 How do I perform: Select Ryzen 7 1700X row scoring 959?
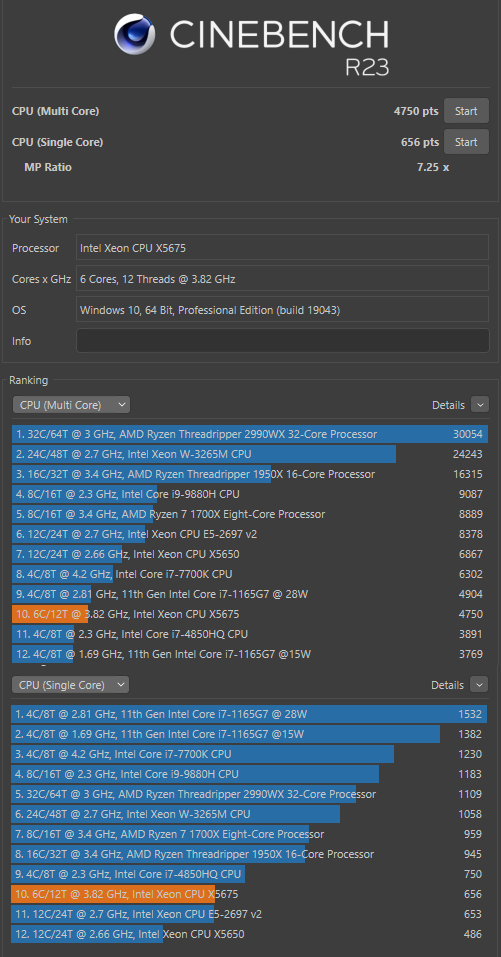[x=250, y=834]
